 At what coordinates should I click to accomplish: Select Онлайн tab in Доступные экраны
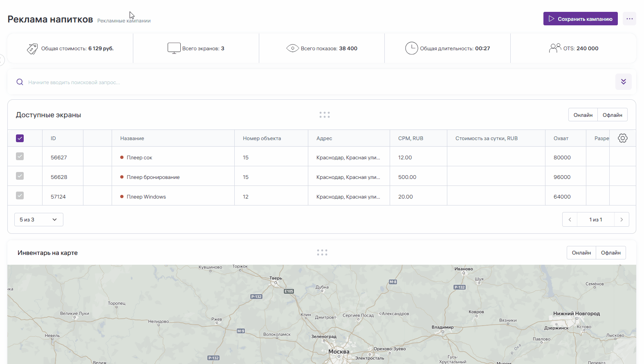[x=583, y=115]
